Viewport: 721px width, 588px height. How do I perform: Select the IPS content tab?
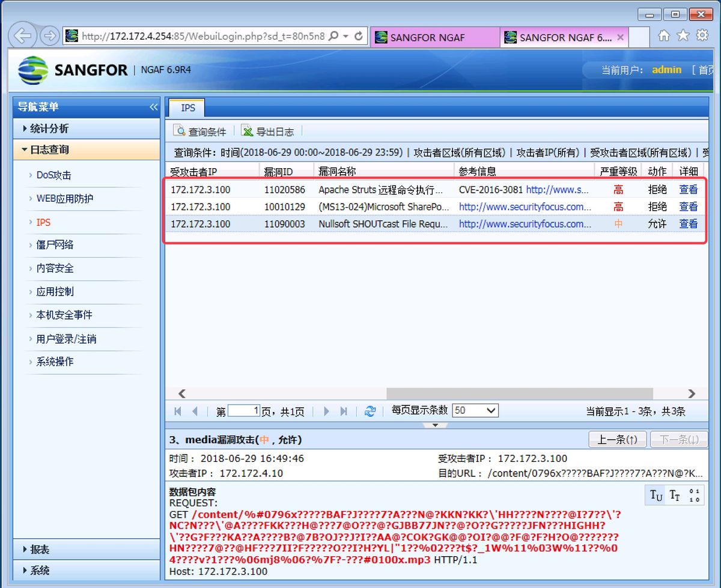tap(187, 108)
